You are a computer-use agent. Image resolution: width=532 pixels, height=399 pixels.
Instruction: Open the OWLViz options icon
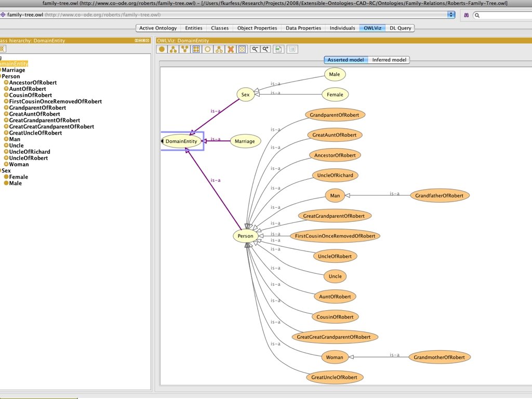[x=292, y=49]
